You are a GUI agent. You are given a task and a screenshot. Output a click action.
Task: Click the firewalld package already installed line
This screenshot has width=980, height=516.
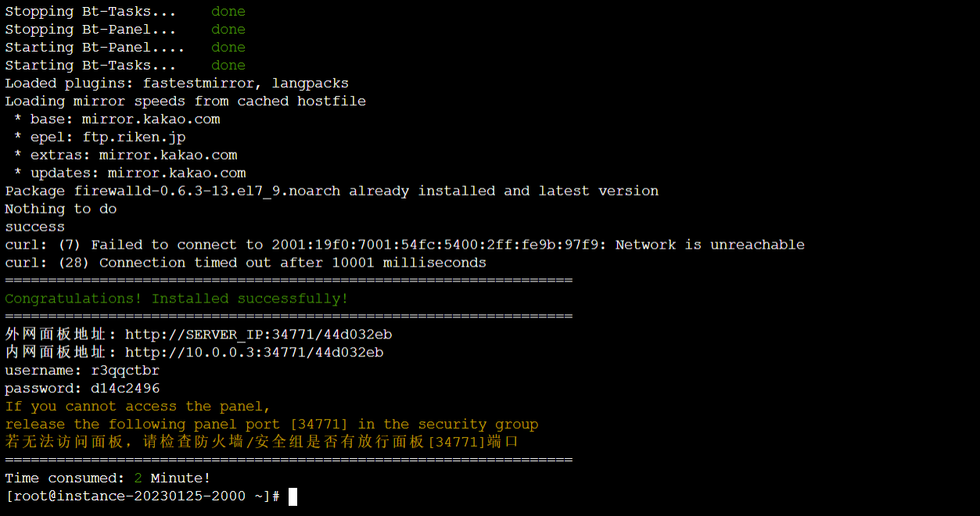click(332, 191)
